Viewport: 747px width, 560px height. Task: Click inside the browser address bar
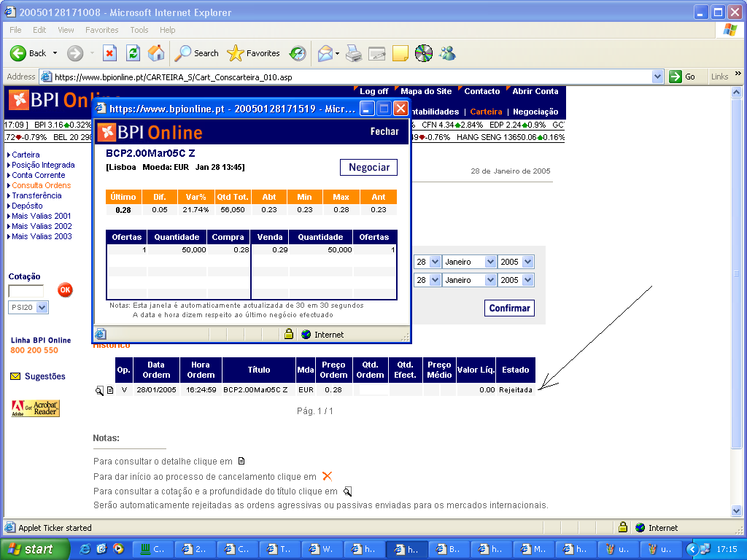(292, 76)
